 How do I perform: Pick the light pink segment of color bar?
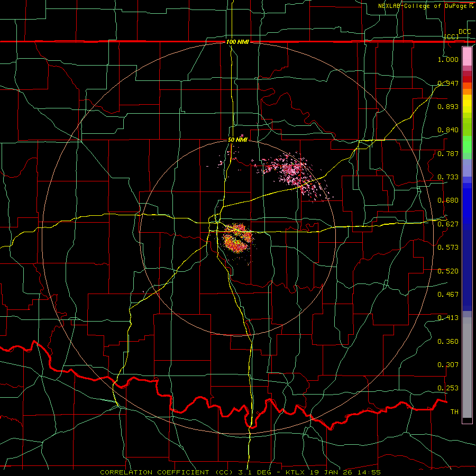tap(467, 56)
